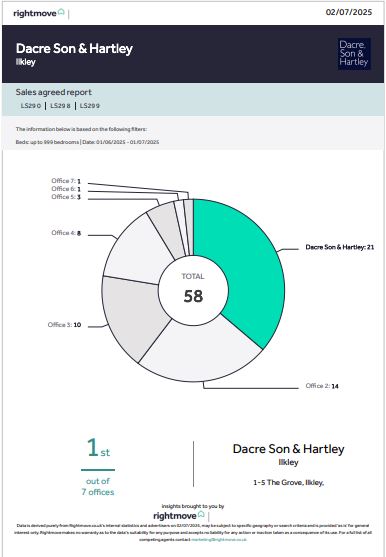Click the marketing email link in the footer
The height and width of the screenshot is (557, 386).
tap(219, 540)
